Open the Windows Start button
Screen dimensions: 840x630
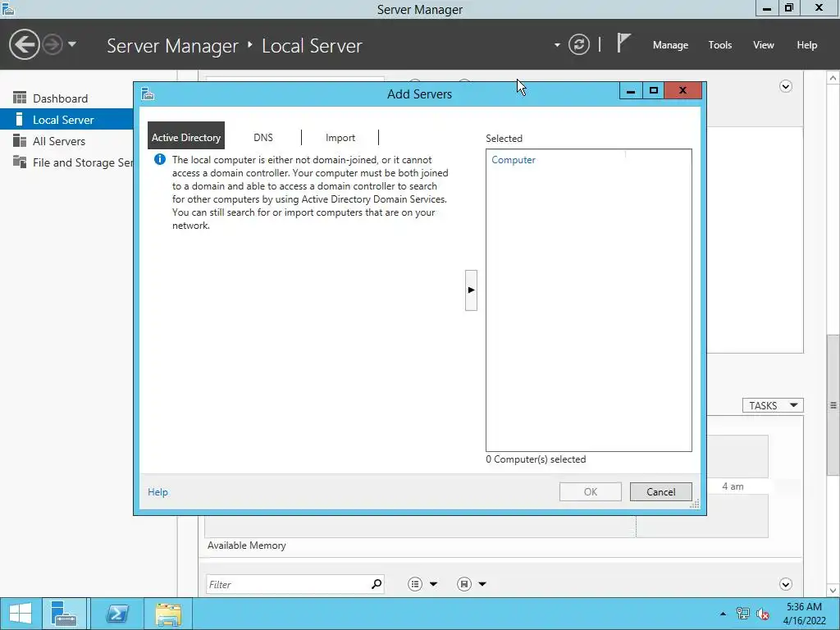click(x=21, y=614)
